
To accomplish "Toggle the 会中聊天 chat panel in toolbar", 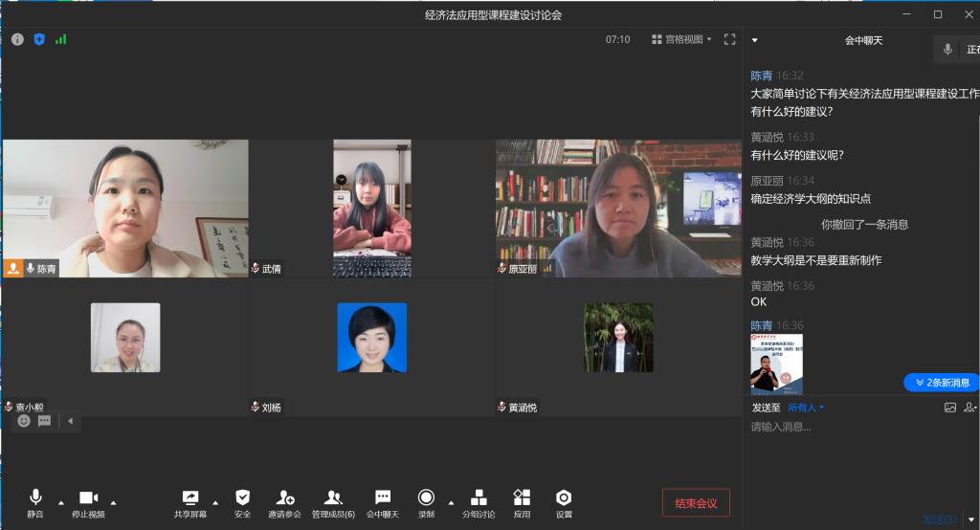I will pos(382,502).
